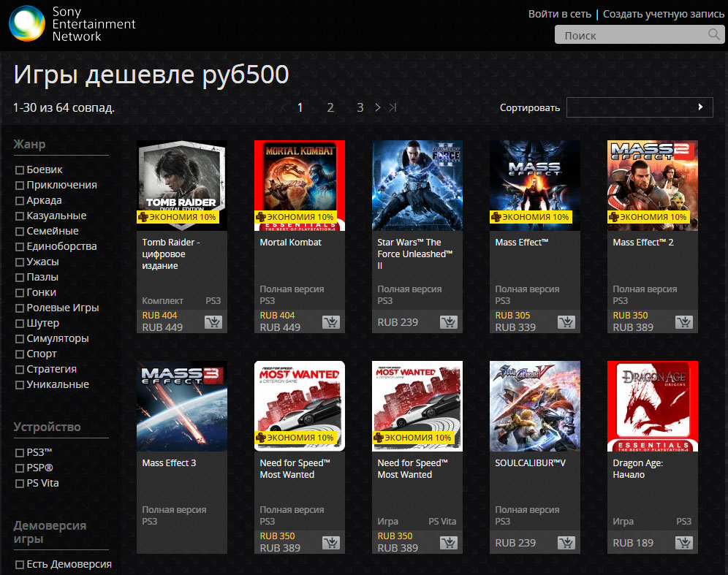Click cart icon for SOULCALIBUR V
The height and width of the screenshot is (575, 728).
566,543
